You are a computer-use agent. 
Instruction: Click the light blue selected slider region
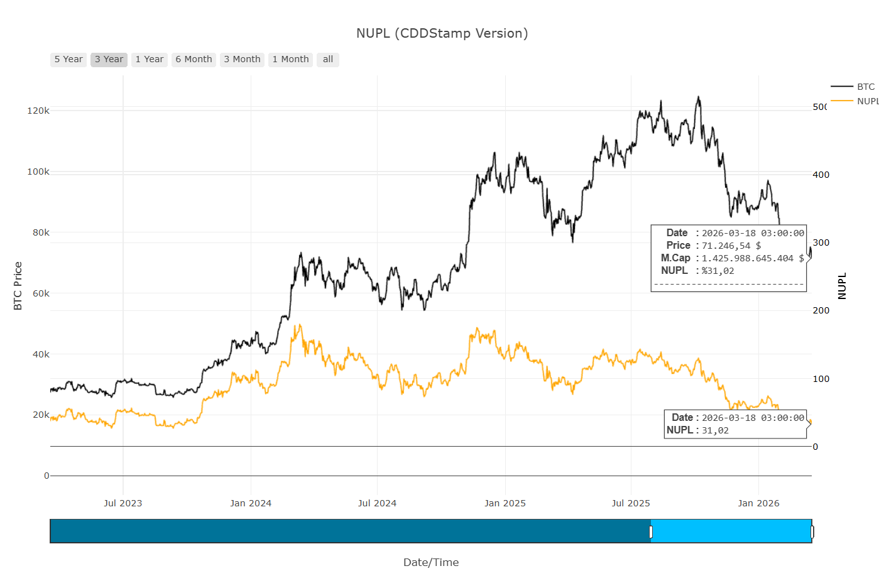(731, 531)
